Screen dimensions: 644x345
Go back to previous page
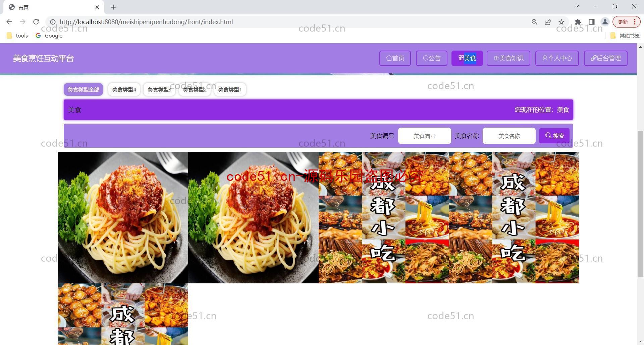[x=9, y=22]
